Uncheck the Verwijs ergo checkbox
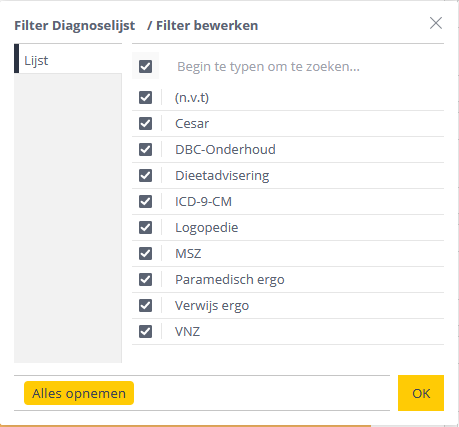The height and width of the screenshot is (427, 459). coord(145,306)
